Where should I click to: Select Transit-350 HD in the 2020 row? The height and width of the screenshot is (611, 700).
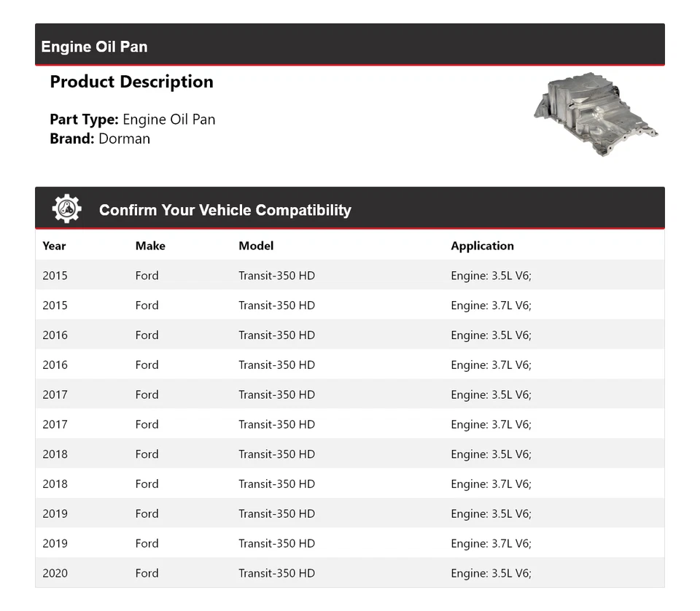tap(276, 573)
